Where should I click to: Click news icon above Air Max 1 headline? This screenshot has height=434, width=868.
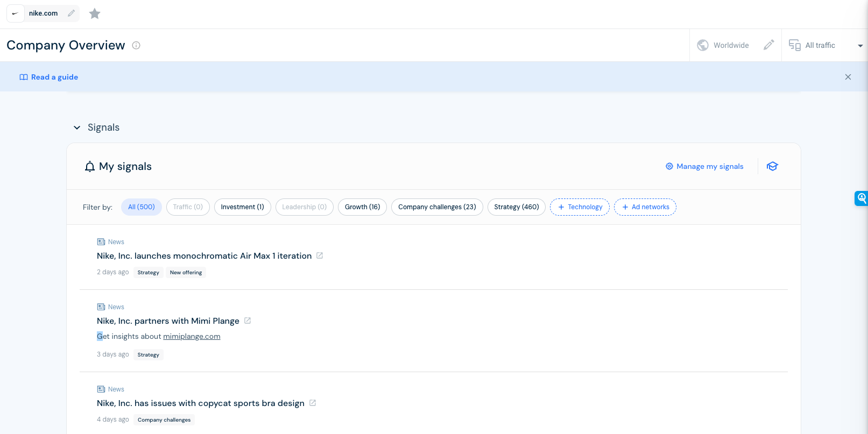click(101, 242)
